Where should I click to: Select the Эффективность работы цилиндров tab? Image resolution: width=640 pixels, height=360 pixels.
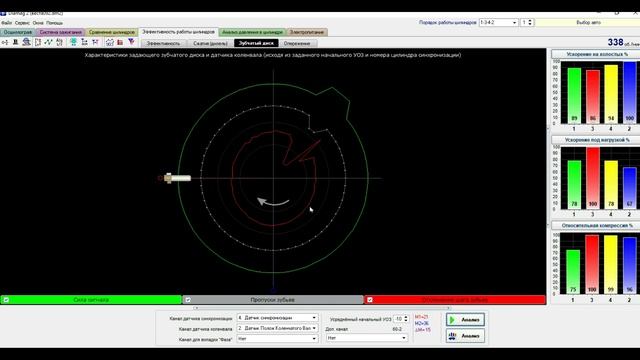point(178,32)
